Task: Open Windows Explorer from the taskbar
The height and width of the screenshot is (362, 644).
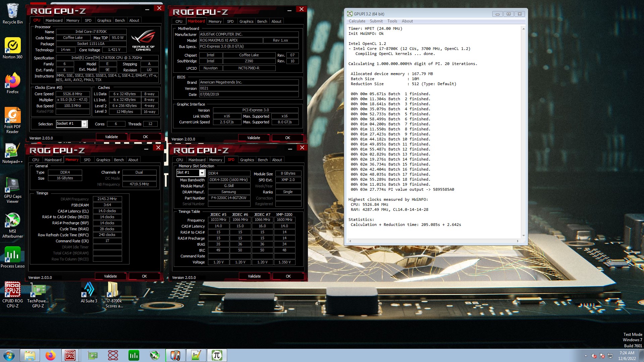Action: click(x=30, y=355)
